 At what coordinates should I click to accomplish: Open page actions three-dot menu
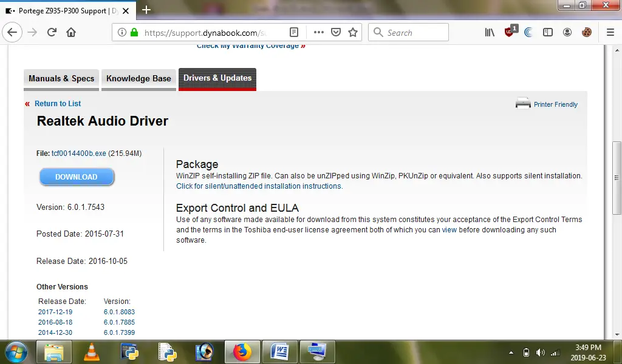(x=318, y=33)
